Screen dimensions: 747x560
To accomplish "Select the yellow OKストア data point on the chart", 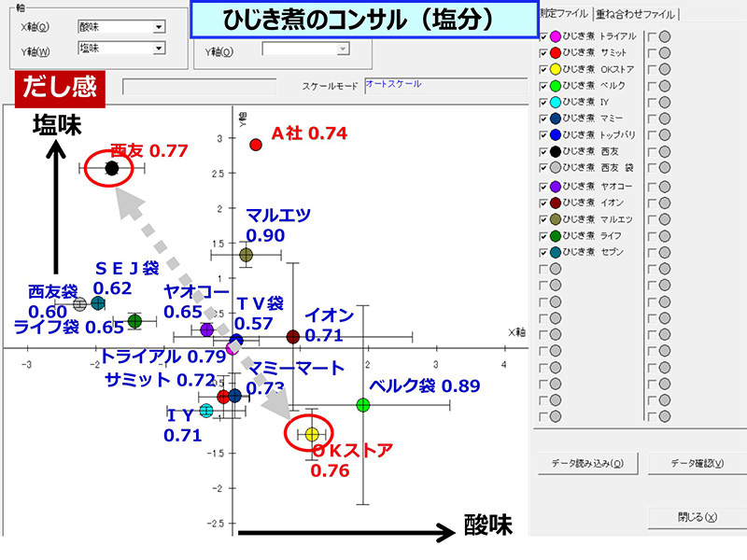I will pyautogui.click(x=312, y=434).
